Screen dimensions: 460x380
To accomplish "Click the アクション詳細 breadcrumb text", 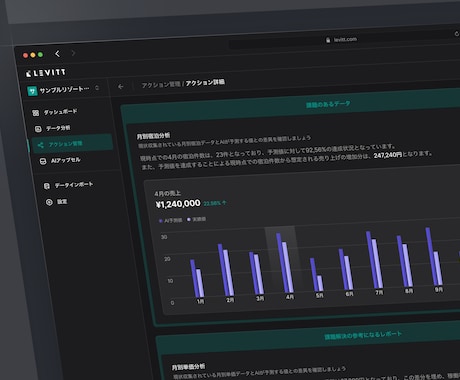I will (x=205, y=82).
